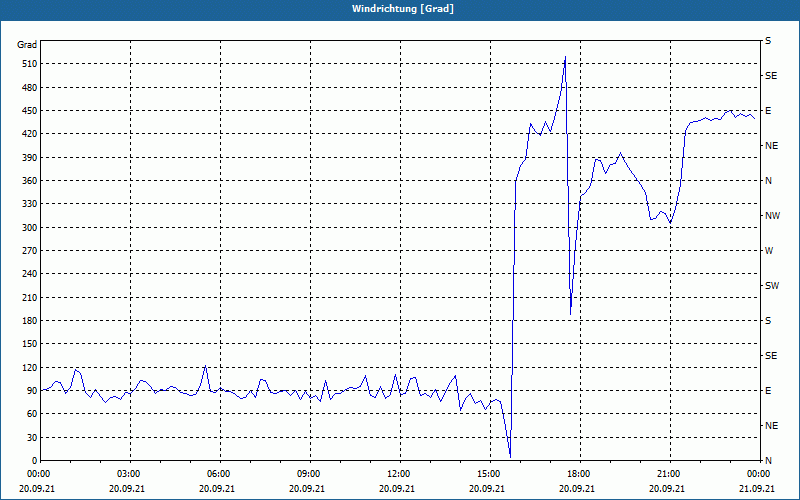The height and width of the screenshot is (500, 800).
Task: Click the 360 degree axis label
Action: point(29,181)
